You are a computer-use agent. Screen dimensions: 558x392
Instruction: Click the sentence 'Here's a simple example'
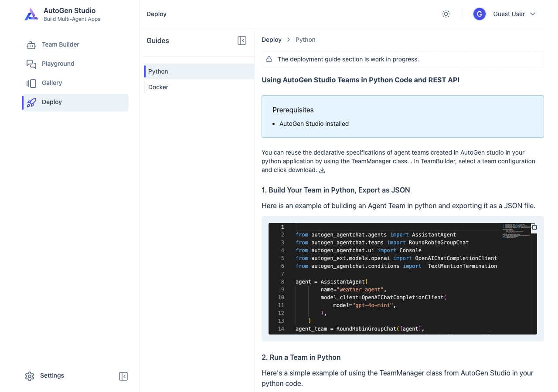click(x=398, y=378)
